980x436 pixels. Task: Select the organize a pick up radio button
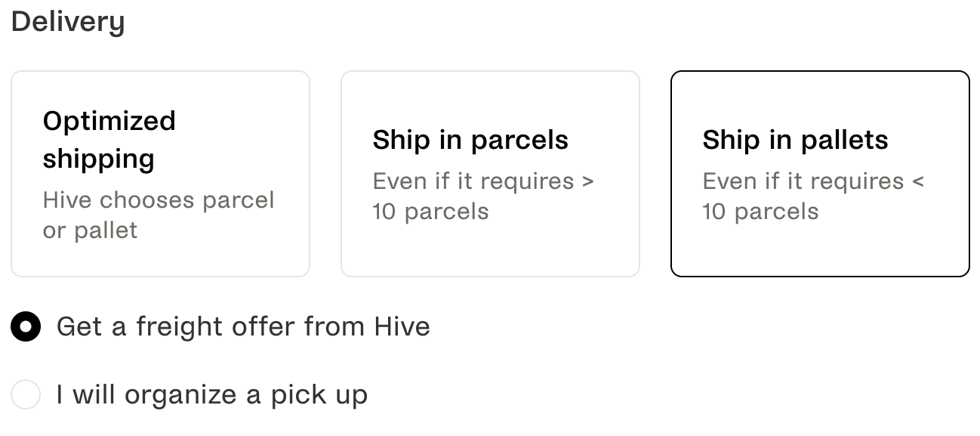(x=26, y=394)
